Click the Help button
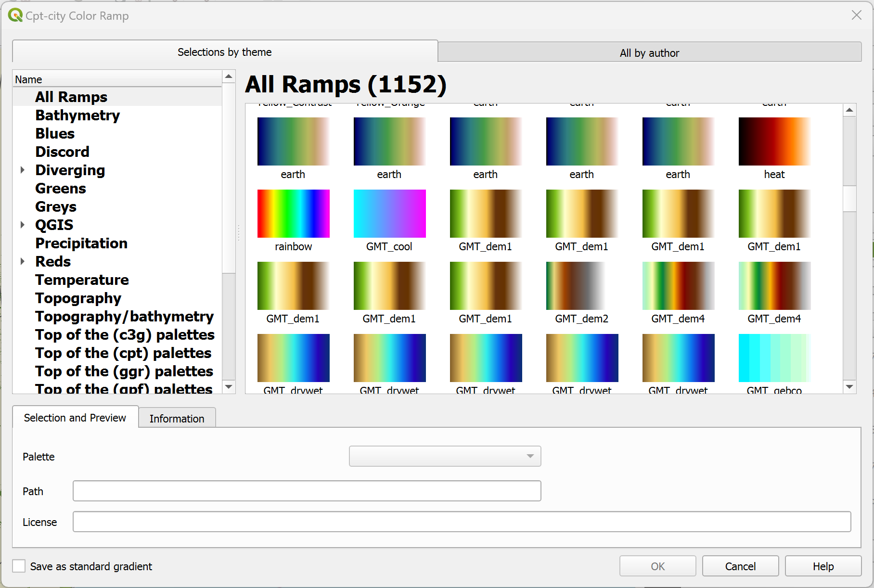The height and width of the screenshot is (588, 874). [823, 566]
